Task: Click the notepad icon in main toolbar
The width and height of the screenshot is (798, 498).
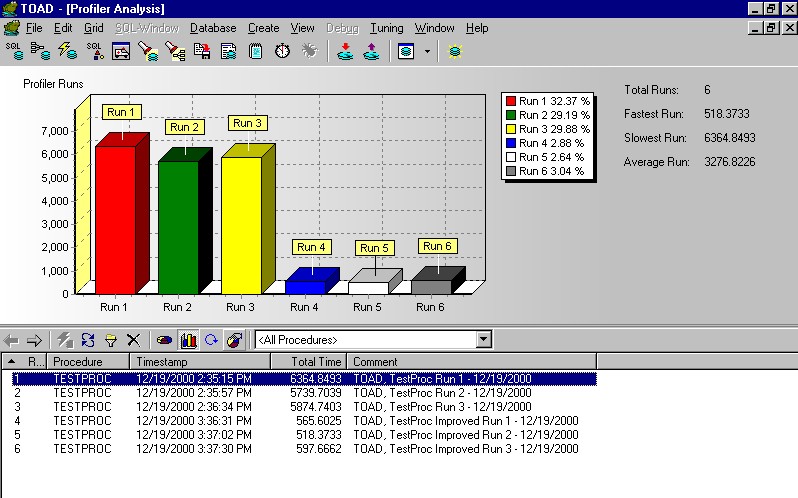Action: click(256, 51)
